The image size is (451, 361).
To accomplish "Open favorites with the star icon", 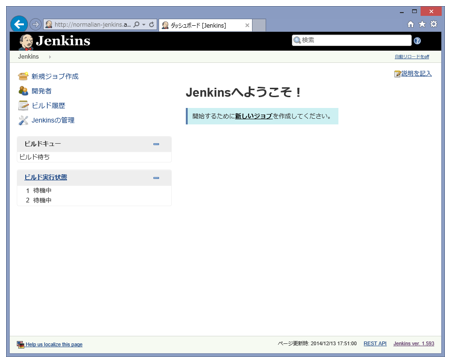I will [x=422, y=24].
